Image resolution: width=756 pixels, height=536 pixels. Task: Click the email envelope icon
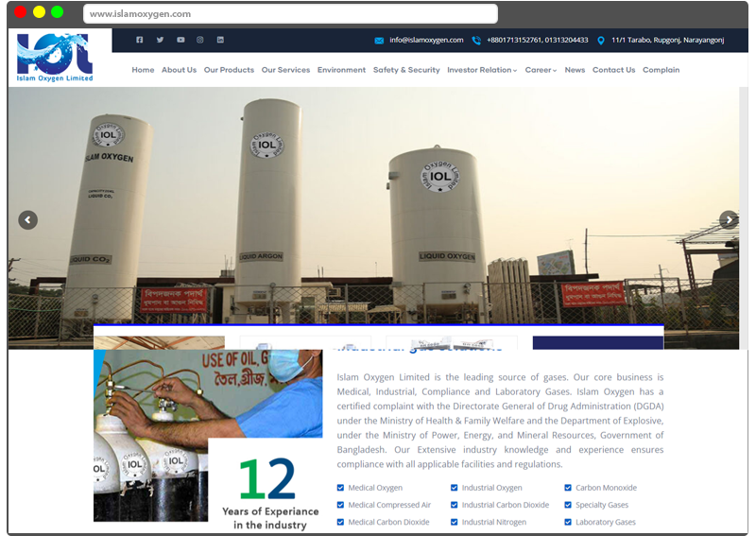pyautogui.click(x=379, y=41)
